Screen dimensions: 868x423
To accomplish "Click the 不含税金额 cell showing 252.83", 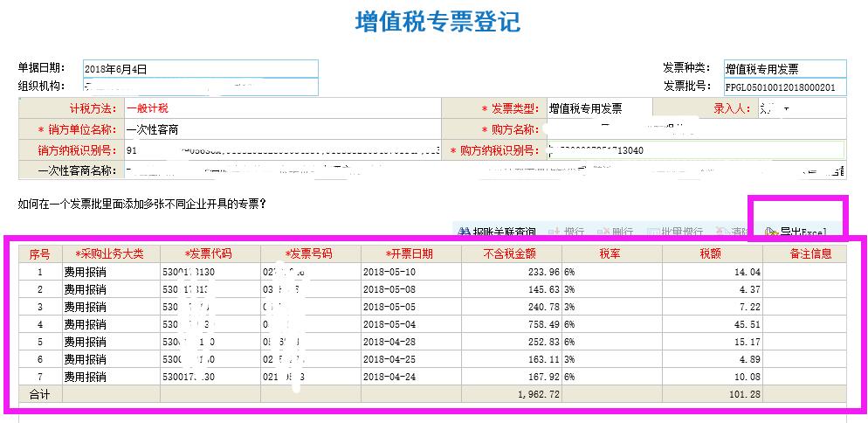I will (510, 342).
